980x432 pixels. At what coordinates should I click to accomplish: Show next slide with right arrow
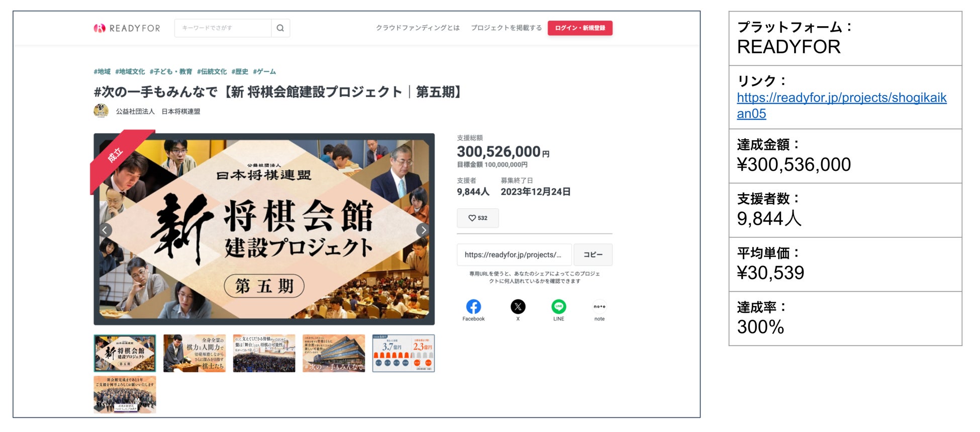coord(423,230)
